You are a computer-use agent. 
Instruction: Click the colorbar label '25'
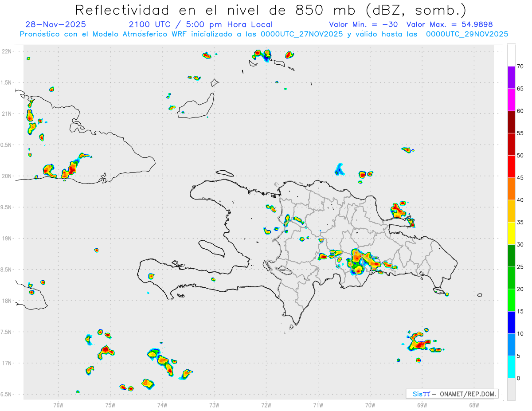[x=520, y=267]
